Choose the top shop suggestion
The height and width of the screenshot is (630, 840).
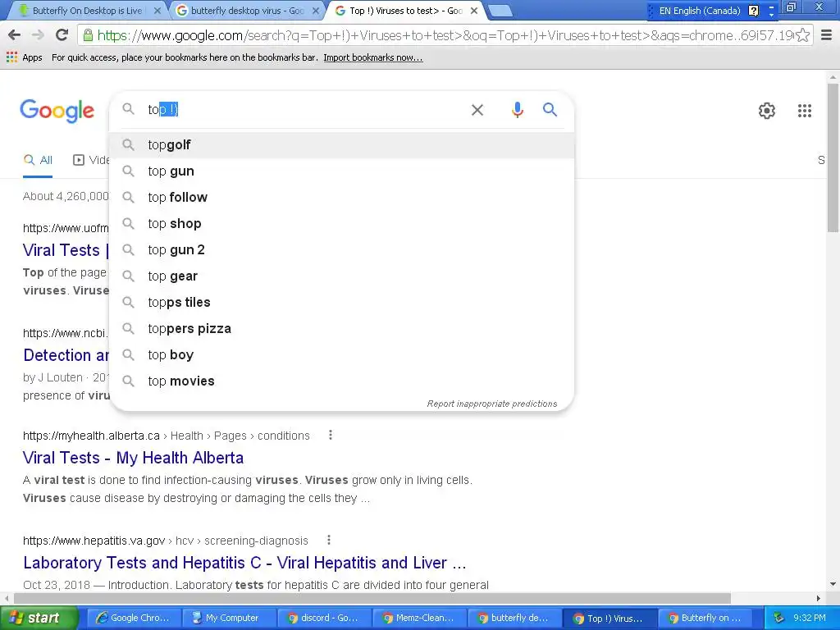342,224
